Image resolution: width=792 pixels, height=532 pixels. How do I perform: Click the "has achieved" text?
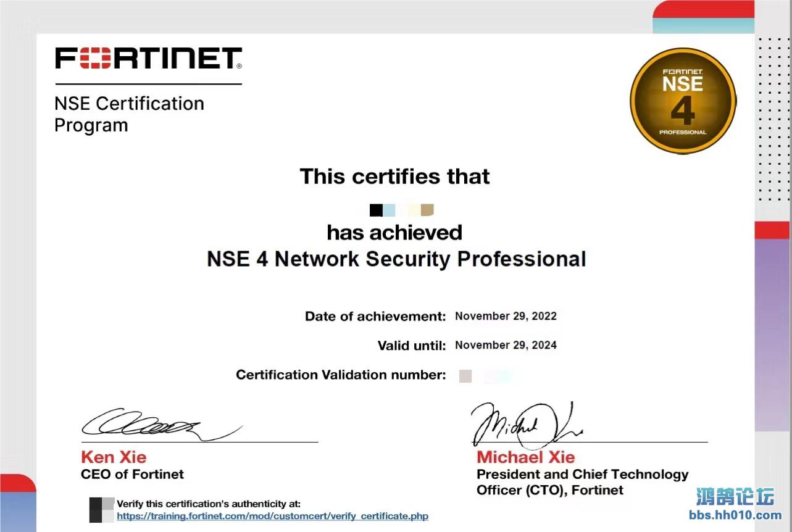(394, 233)
